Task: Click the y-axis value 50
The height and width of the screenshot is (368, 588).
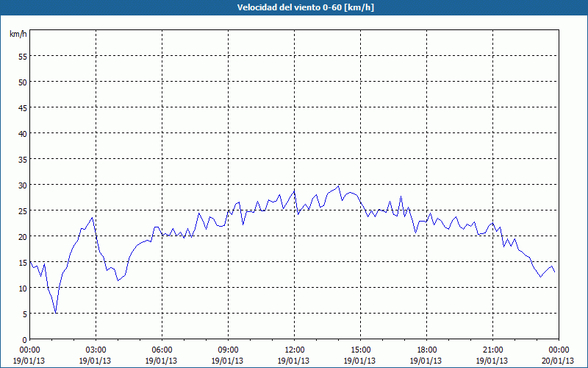Action: (23, 82)
